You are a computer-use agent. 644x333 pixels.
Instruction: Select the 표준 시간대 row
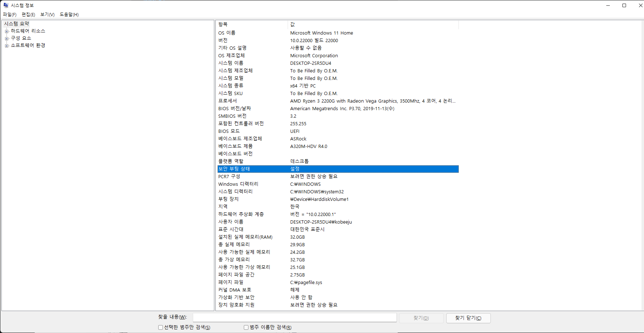pyautogui.click(x=338, y=229)
